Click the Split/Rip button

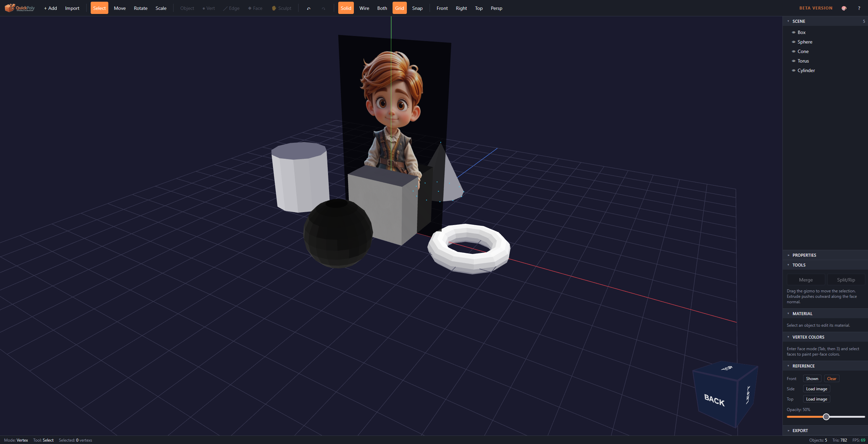point(846,280)
